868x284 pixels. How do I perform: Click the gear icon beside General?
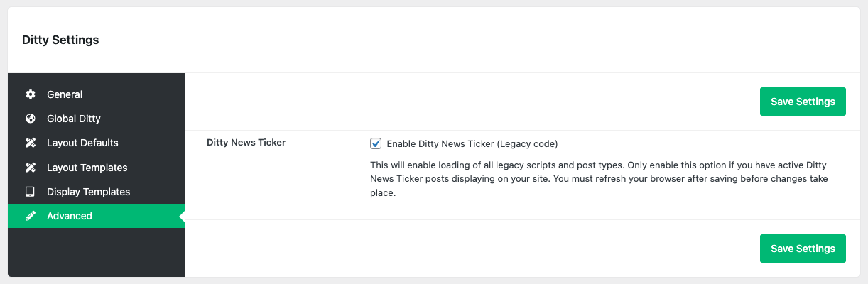pyautogui.click(x=30, y=94)
